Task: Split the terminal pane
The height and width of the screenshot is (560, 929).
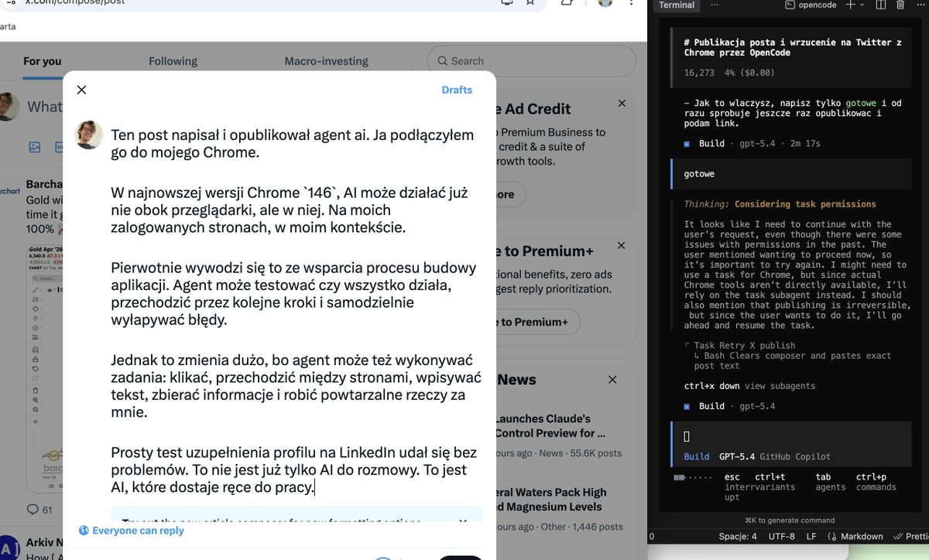Action: click(x=881, y=5)
